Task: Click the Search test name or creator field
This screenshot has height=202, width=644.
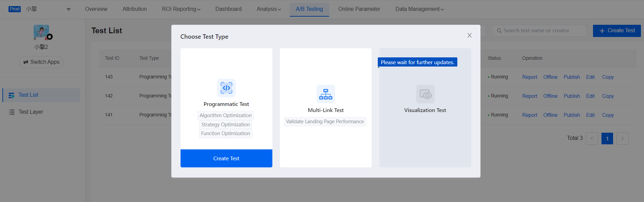Action: pos(539,31)
